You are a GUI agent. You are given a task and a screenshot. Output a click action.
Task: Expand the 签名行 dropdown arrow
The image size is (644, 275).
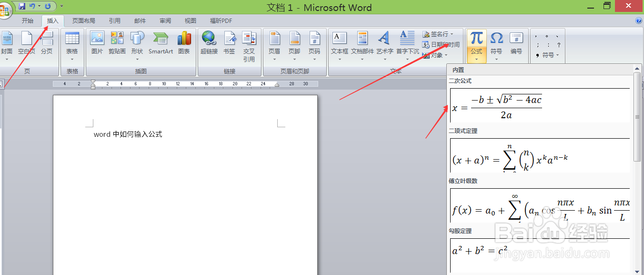(x=452, y=34)
